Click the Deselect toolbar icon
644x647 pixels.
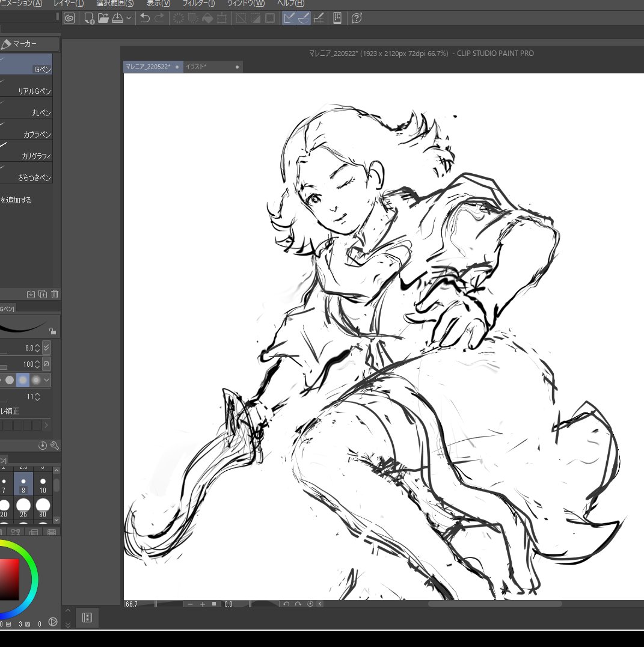241,18
